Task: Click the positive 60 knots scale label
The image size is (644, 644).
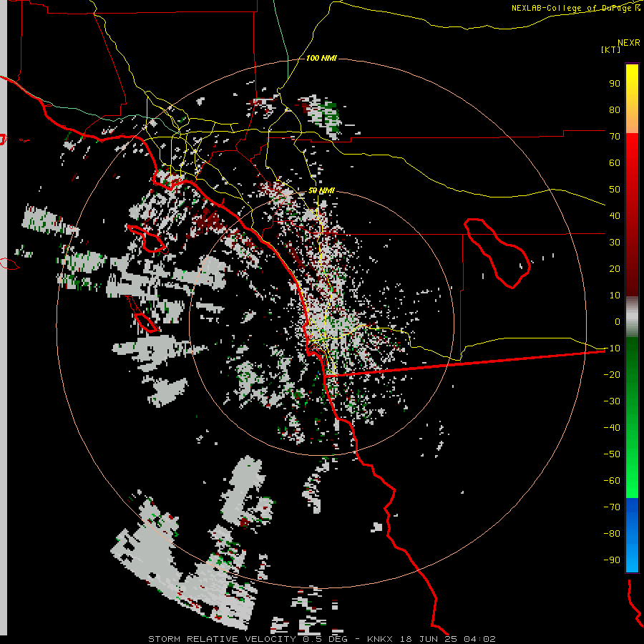Action: 615,162
